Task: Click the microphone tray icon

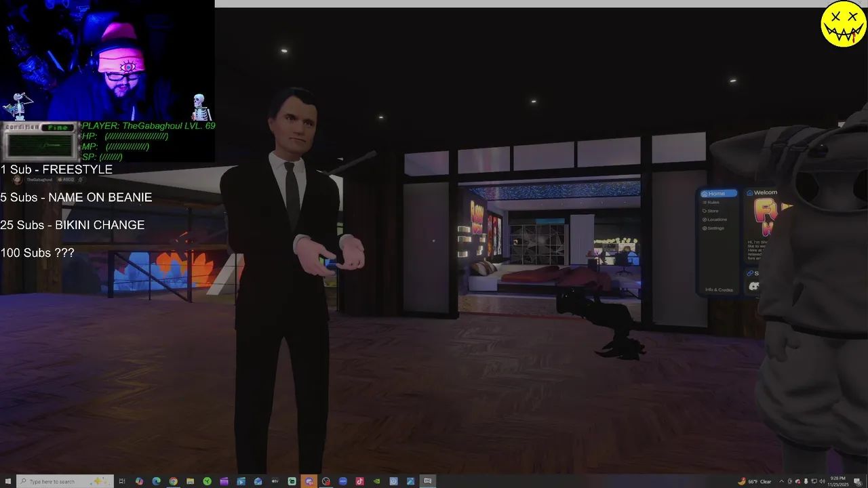Action: point(806,481)
